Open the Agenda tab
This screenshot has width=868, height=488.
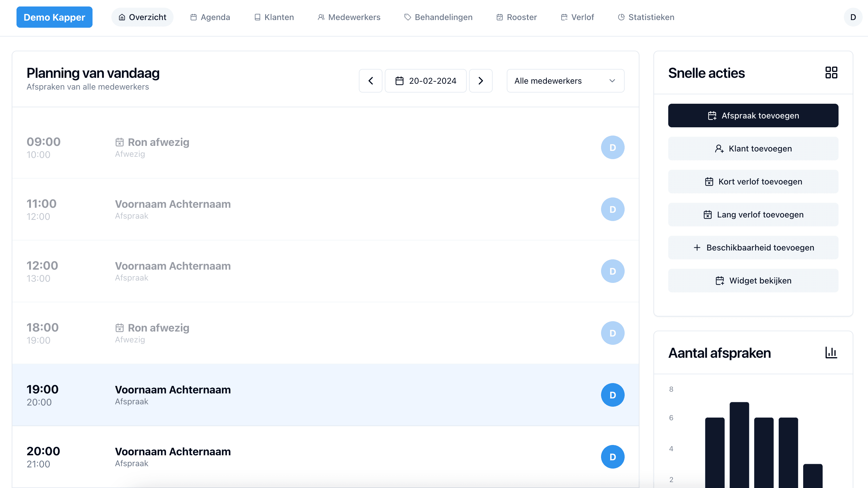click(210, 17)
